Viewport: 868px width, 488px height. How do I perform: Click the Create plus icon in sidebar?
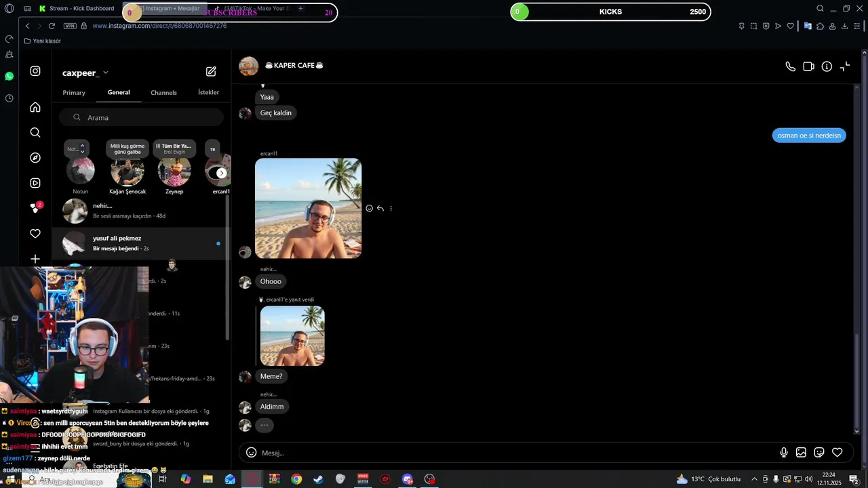(35, 259)
